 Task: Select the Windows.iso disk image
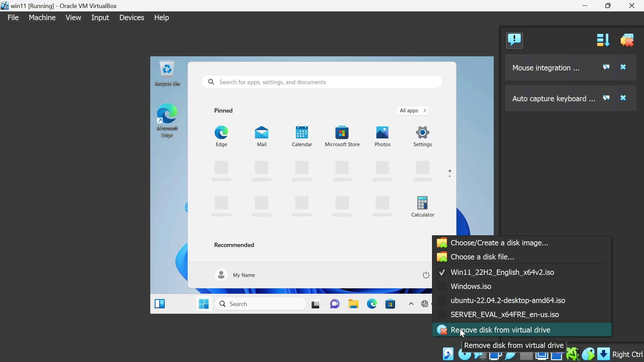471,287
